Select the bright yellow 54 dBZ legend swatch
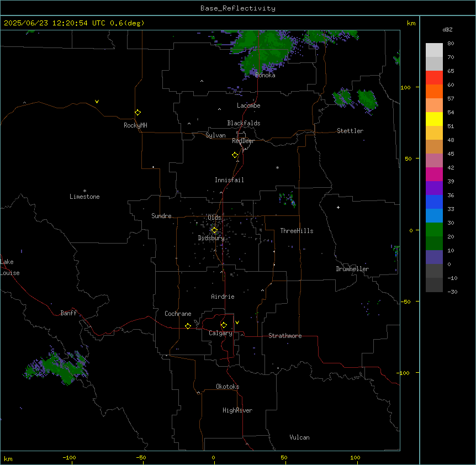476x465 pixels. [x=434, y=119]
